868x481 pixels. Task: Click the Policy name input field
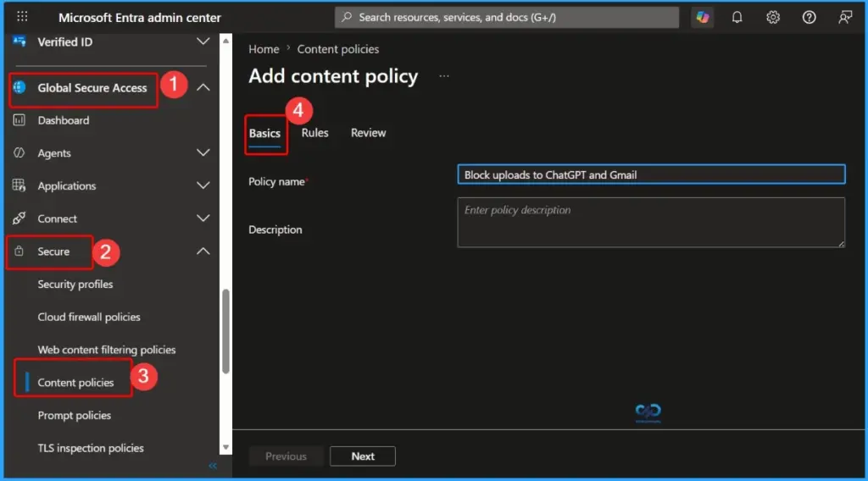point(651,174)
